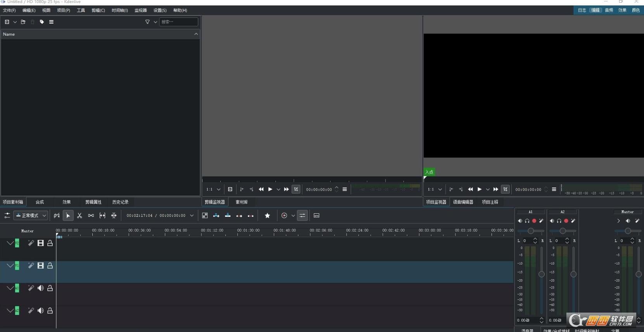The width and height of the screenshot is (644, 332).
Task: Click the create folder icon in project bin
Action: [x=23, y=22]
